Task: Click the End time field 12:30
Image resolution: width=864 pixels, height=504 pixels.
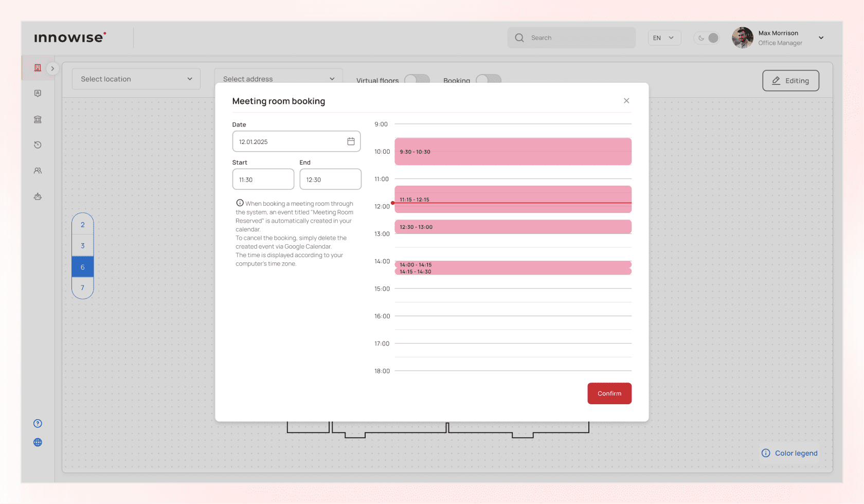Action: click(x=330, y=179)
